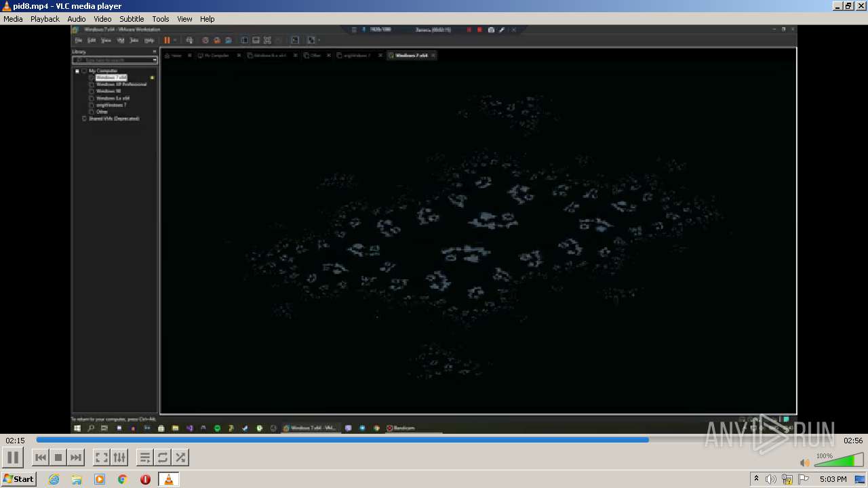Open Action Center flag icon
The image size is (868, 488).
pos(804,479)
